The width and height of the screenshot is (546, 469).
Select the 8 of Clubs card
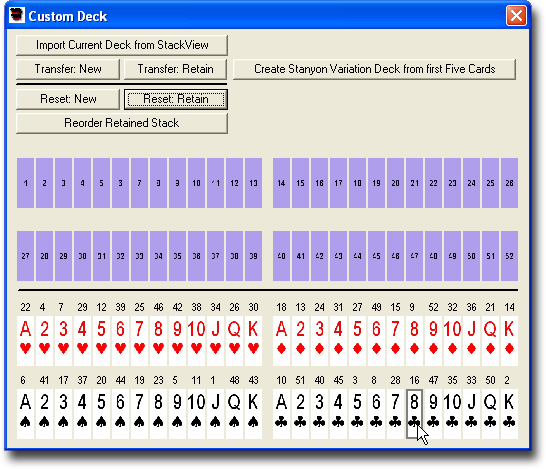coord(414,414)
